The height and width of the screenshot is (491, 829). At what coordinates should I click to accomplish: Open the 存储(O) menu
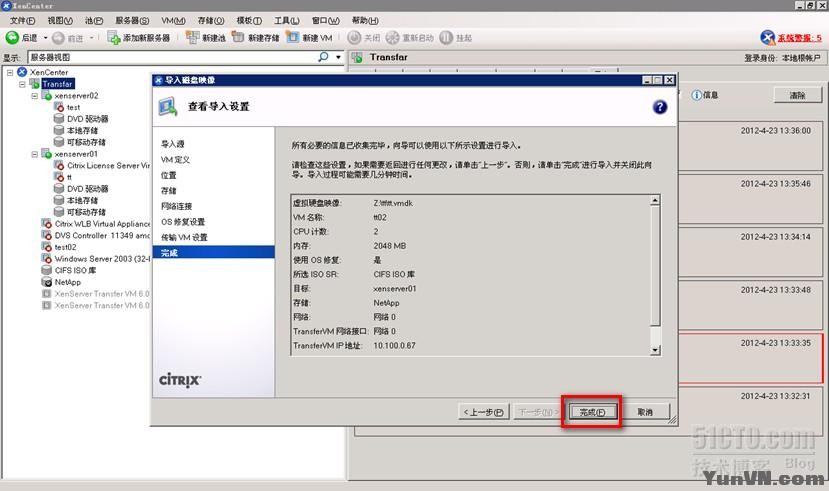coord(211,21)
